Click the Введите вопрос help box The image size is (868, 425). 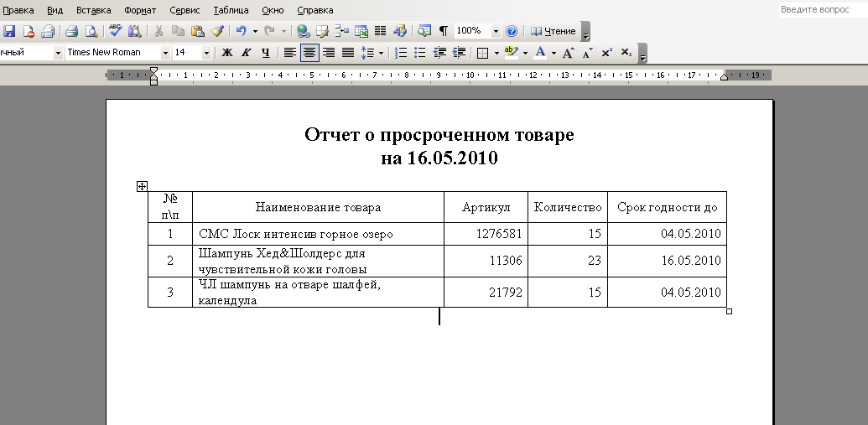(x=824, y=9)
